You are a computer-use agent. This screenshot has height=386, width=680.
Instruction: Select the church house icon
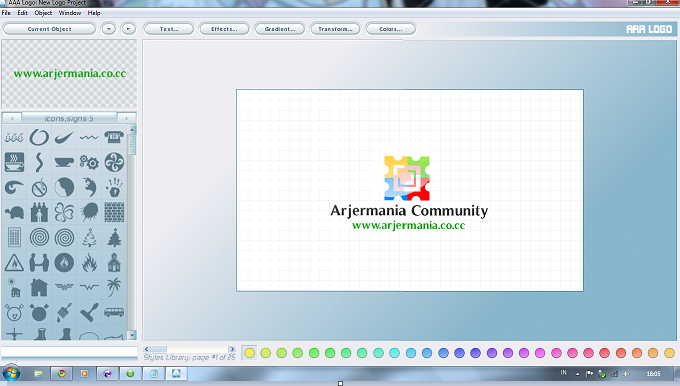coord(114,262)
